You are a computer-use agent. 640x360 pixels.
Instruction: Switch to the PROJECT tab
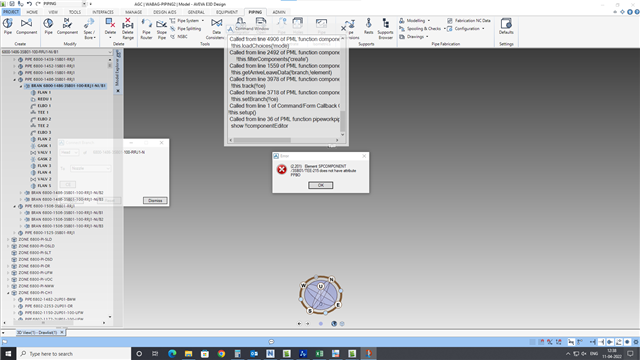(x=11, y=12)
